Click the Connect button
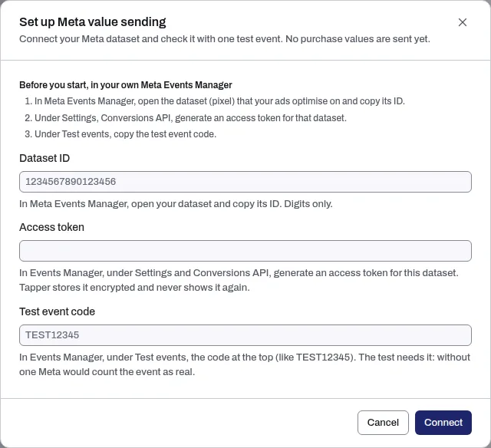Screen dimensions: 491x448 pyautogui.click(x=443, y=423)
